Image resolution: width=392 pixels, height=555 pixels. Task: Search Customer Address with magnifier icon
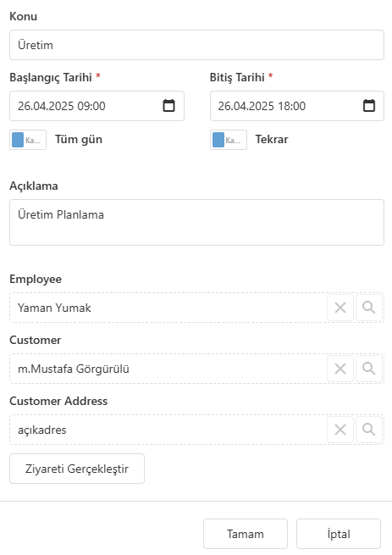369,430
